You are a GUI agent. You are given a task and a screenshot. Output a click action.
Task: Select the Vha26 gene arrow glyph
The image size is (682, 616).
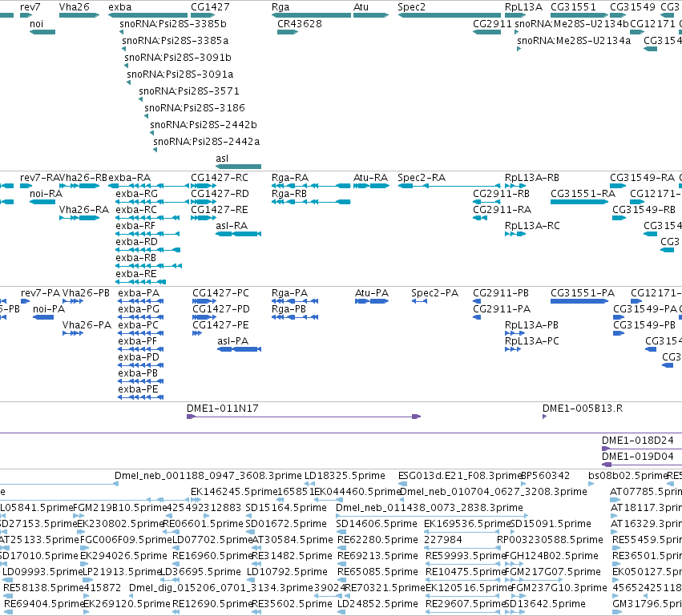tap(79, 15)
